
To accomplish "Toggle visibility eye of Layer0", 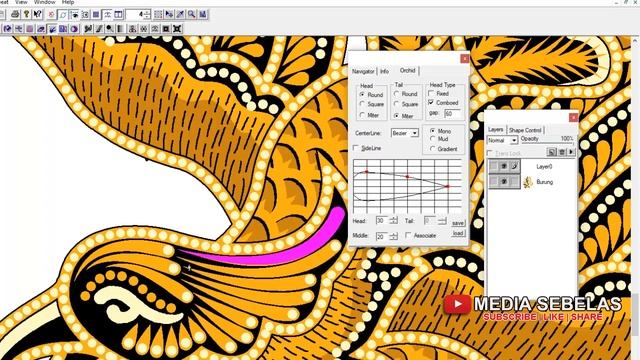I will (504, 167).
